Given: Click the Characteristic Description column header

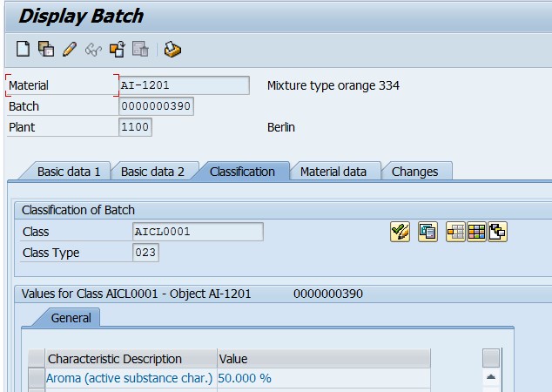Looking at the screenshot, I should click(x=131, y=359).
